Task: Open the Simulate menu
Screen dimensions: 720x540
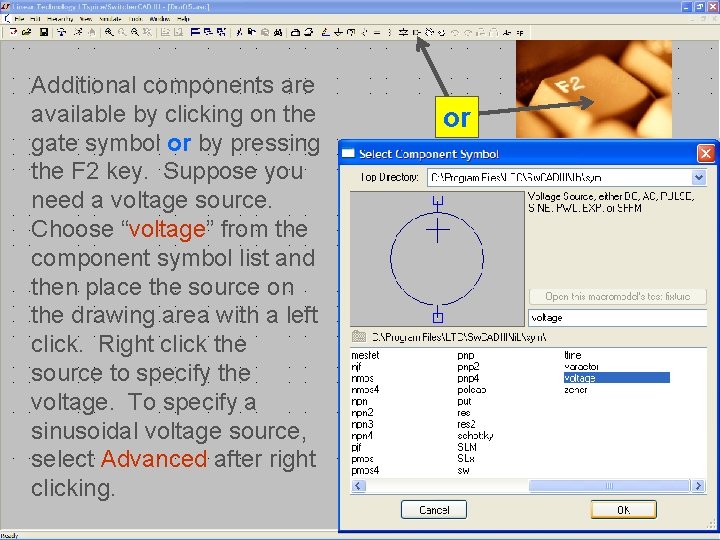Action: tap(110, 19)
